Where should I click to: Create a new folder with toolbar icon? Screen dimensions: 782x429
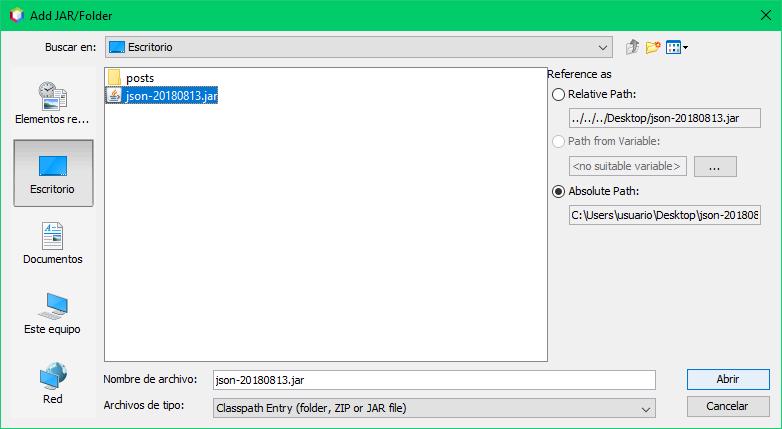[x=653, y=47]
